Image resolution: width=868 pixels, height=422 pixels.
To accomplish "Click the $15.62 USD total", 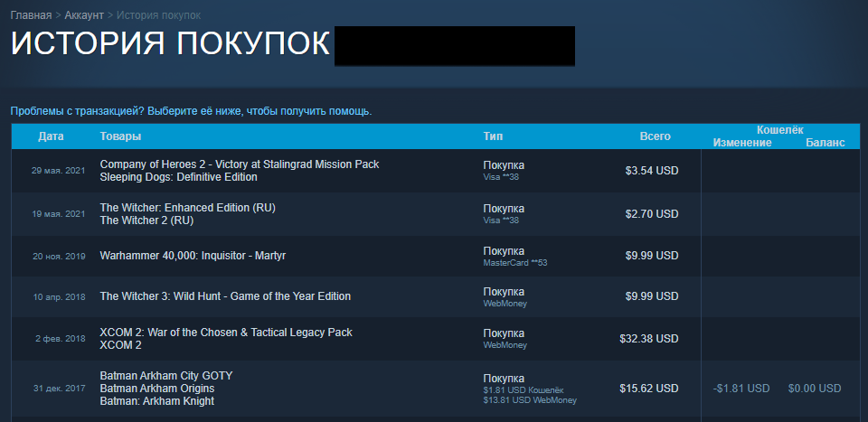I will (649, 389).
